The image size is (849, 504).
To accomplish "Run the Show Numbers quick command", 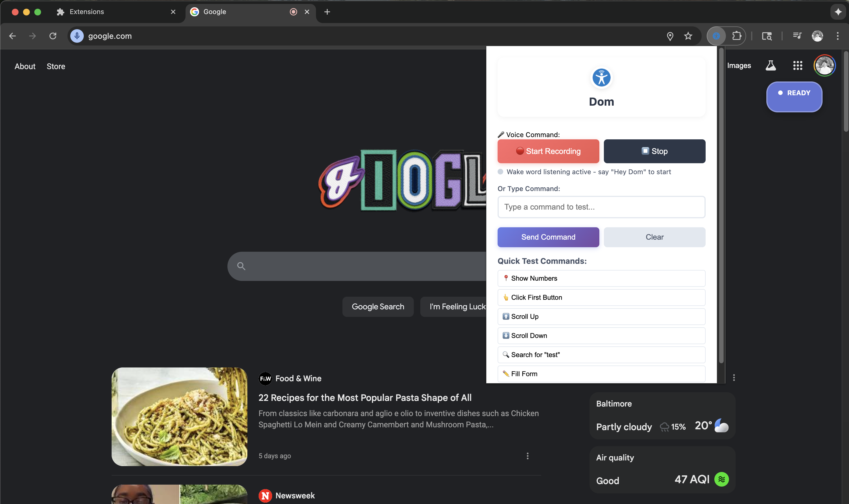I will [601, 278].
